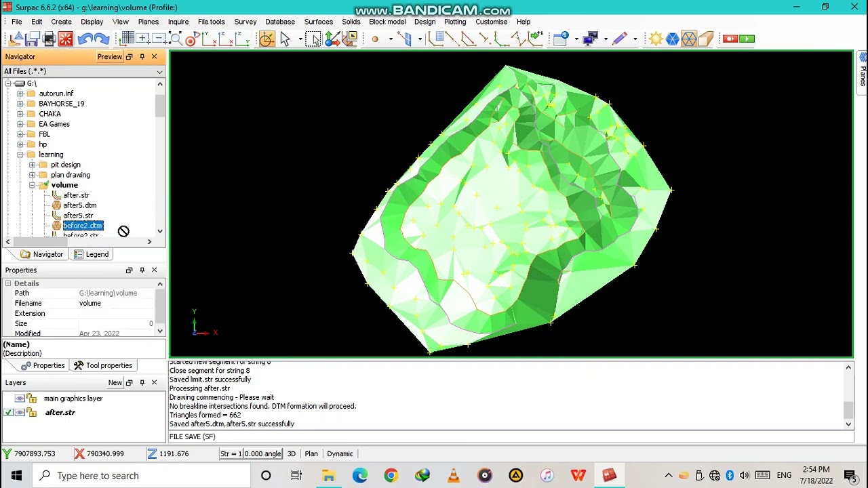Toggle Plan view in status bar
Viewport: 868px width, 488px height.
pos(311,453)
